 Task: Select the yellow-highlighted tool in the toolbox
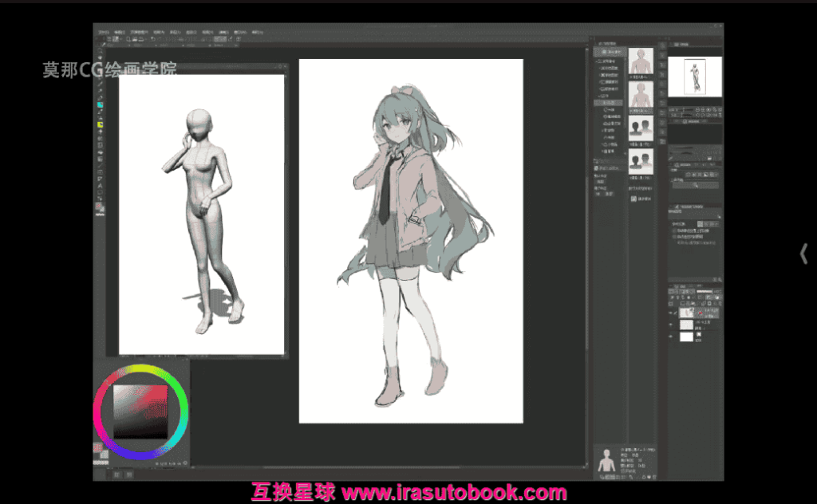100,125
